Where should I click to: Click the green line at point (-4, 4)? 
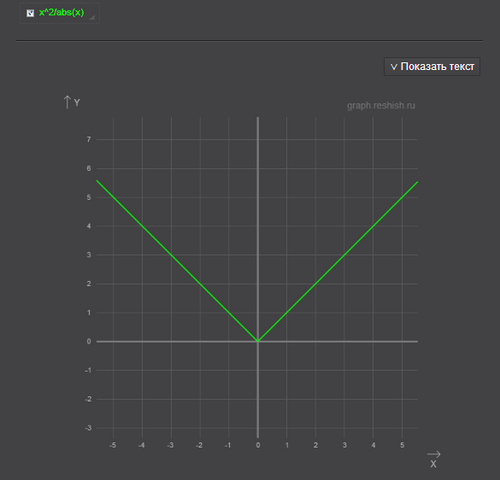[x=142, y=226]
